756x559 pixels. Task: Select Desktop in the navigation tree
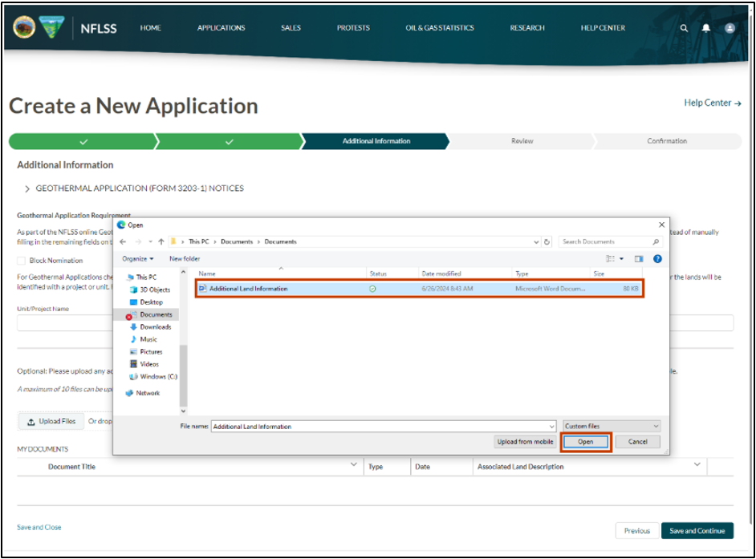147,302
